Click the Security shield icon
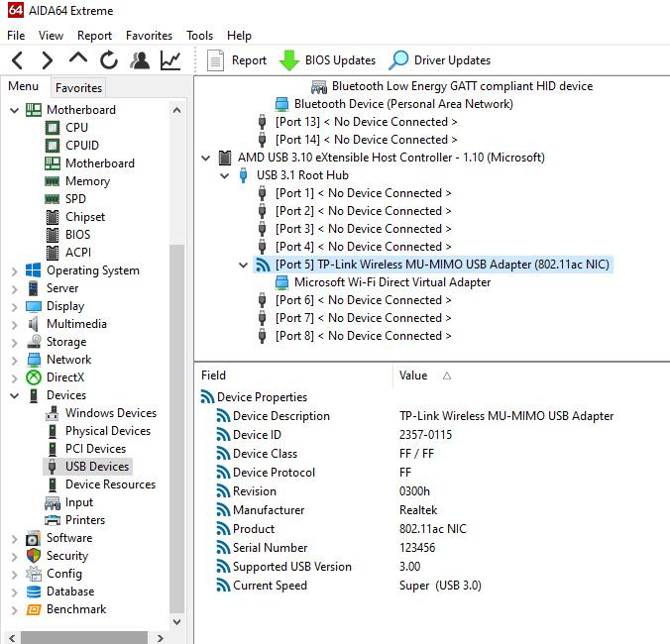 click(x=34, y=556)
